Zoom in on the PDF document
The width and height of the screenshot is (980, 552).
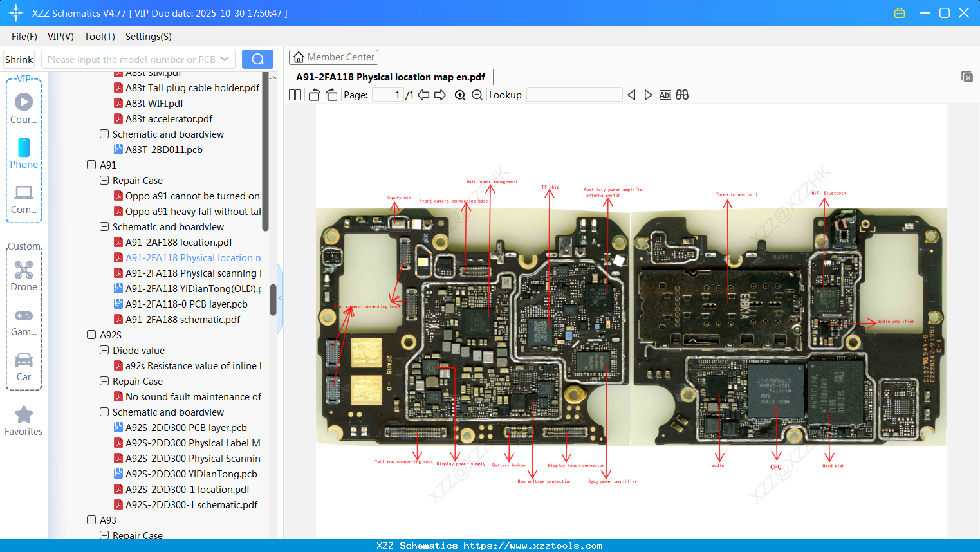pyautogui.click(x=460, y=95)
